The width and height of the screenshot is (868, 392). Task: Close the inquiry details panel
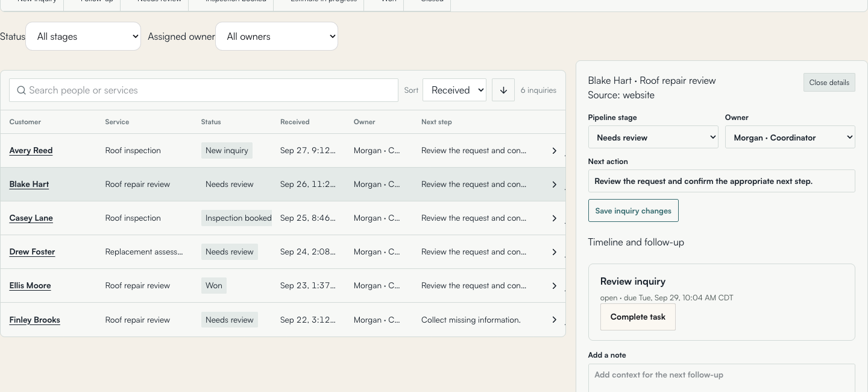coord(829,83)
